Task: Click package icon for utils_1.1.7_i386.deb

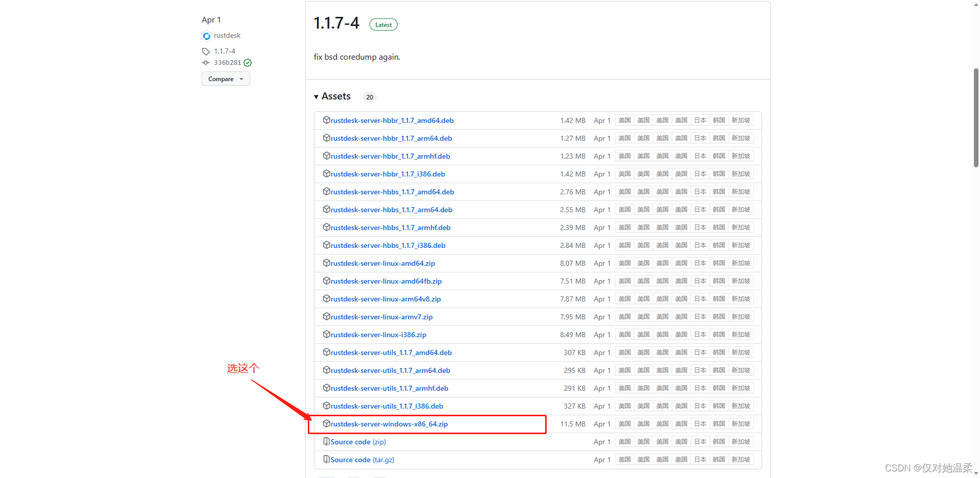Action: (x=327, y=406)
